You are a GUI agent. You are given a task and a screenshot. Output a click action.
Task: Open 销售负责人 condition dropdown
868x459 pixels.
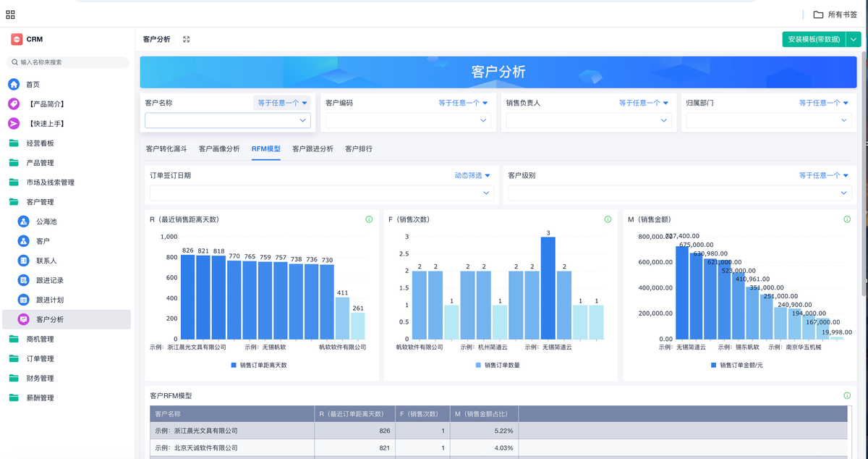[644, 103]
